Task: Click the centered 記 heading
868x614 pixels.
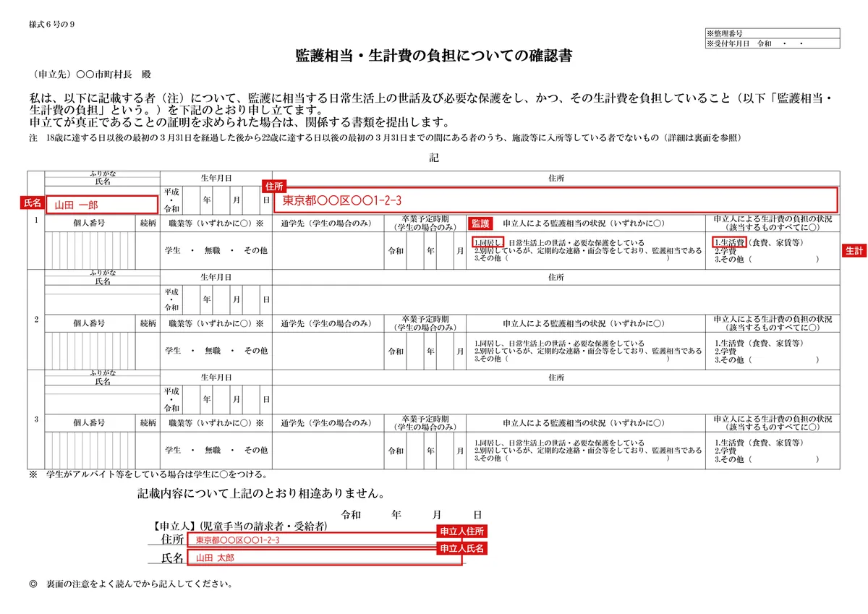Action: [x=433, y=158]
